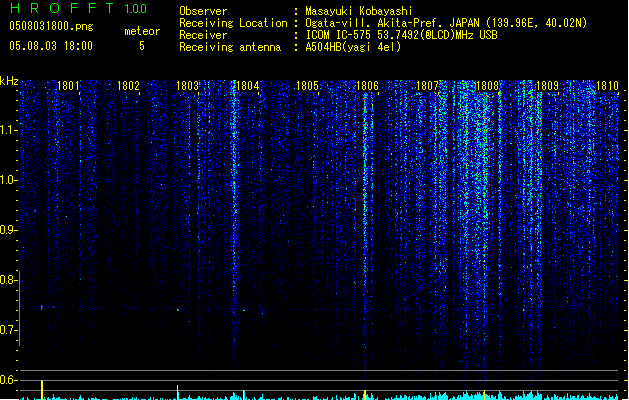The height and width of the screenshot is (400, 629).
Task: Click the 0.7 kHz axis label
Action: [x=8, y=330]
